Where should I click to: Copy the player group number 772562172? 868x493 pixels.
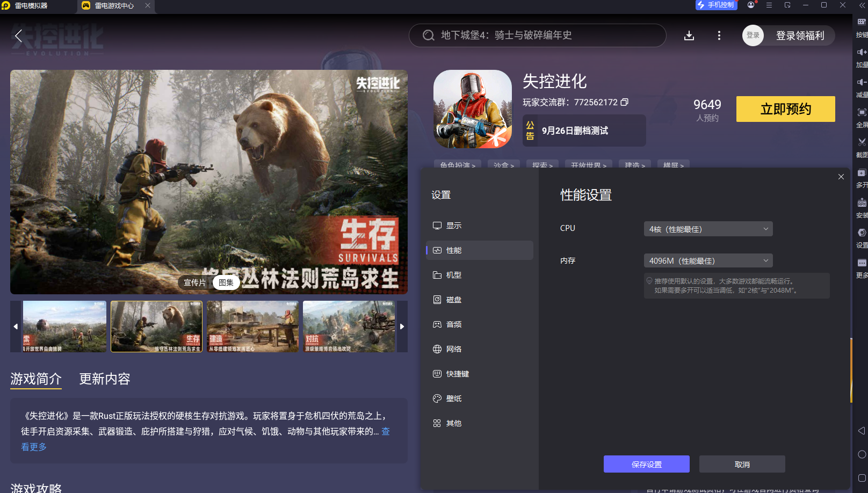coord(624,102)
